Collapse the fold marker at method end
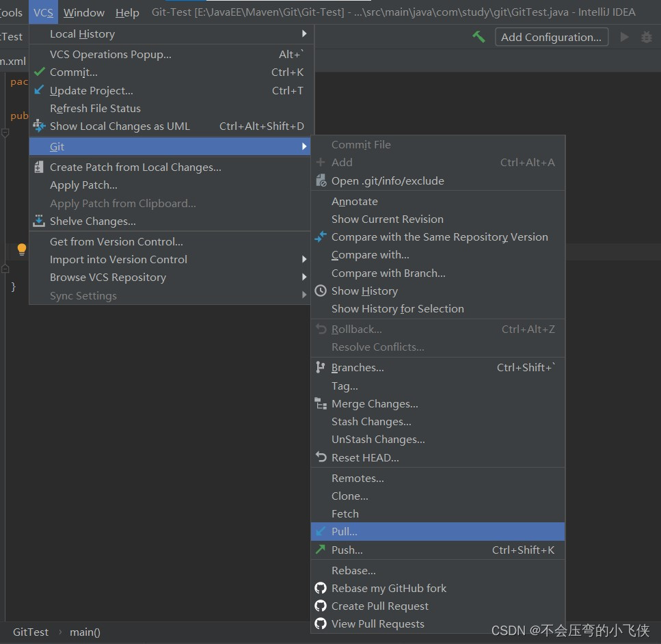 (5, 268)
